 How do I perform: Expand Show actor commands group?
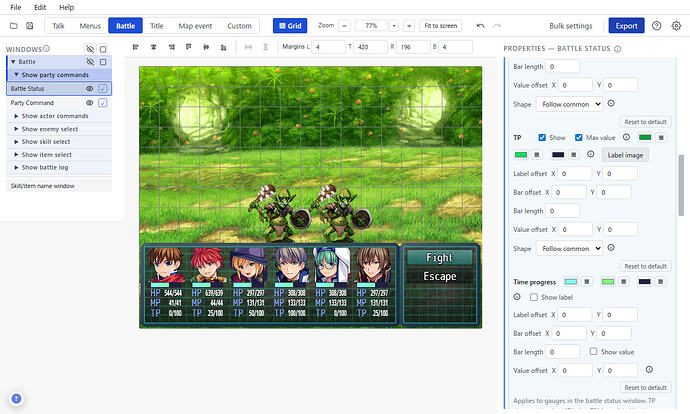(16, 116)
